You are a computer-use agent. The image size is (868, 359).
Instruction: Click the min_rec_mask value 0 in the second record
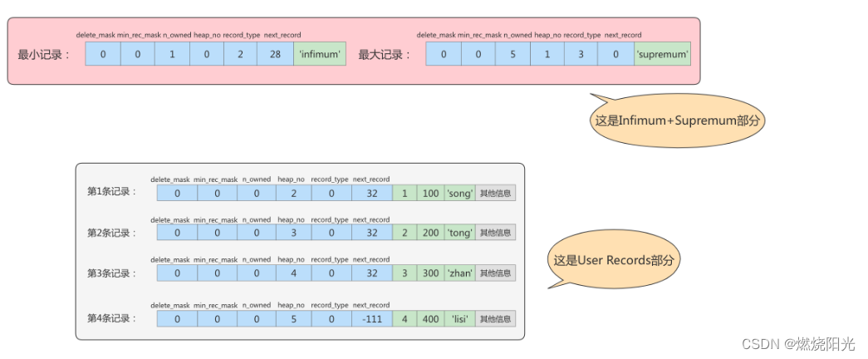217,233
